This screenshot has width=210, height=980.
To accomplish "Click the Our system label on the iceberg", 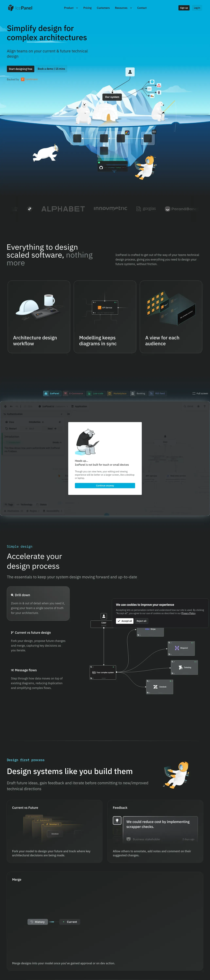I will click(x=112, y=97).
